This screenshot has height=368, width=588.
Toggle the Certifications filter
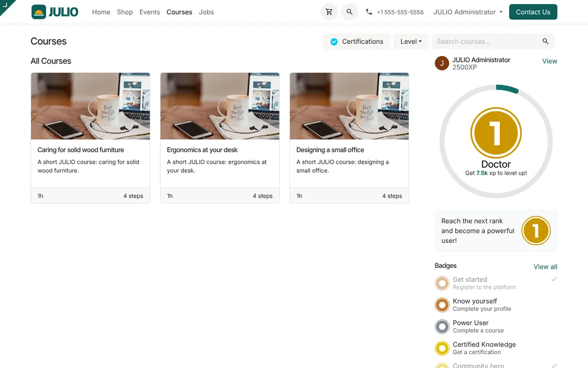(x=356, y=41)
